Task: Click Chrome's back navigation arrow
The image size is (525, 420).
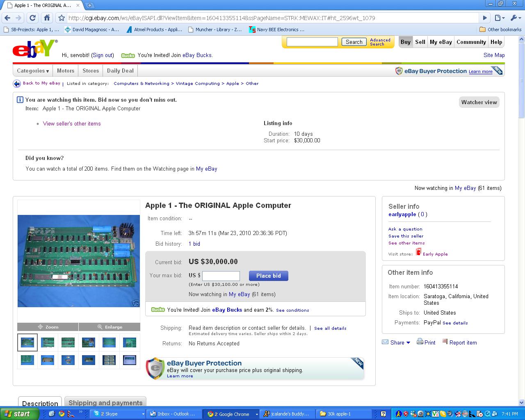Action: point(7,18)
